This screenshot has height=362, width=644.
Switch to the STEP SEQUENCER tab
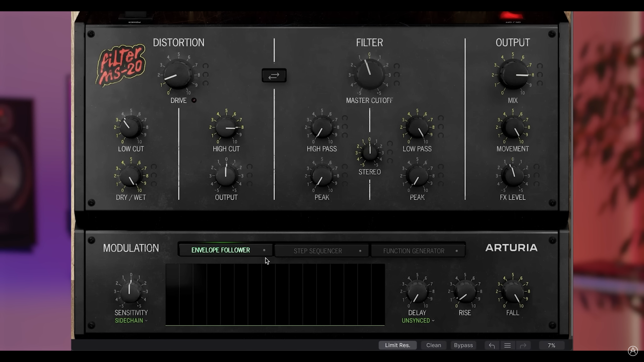point(321,251)
